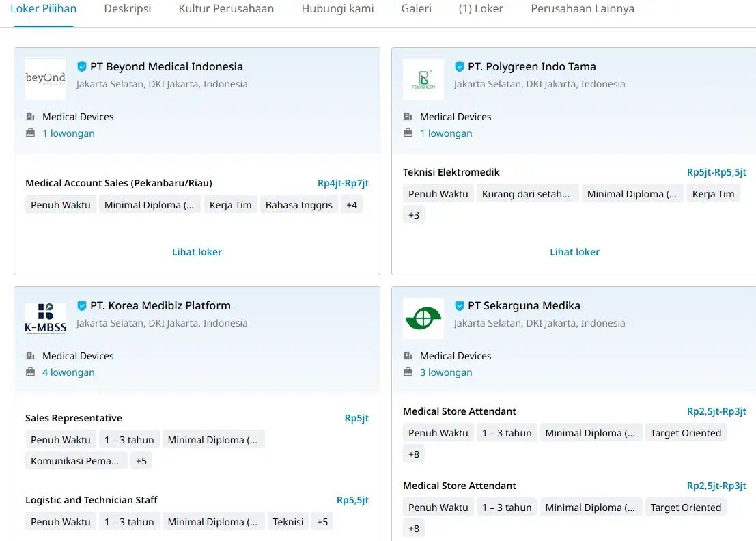Open the Logistic and Technician Staff job
The image size is (756, 541).
92,500
